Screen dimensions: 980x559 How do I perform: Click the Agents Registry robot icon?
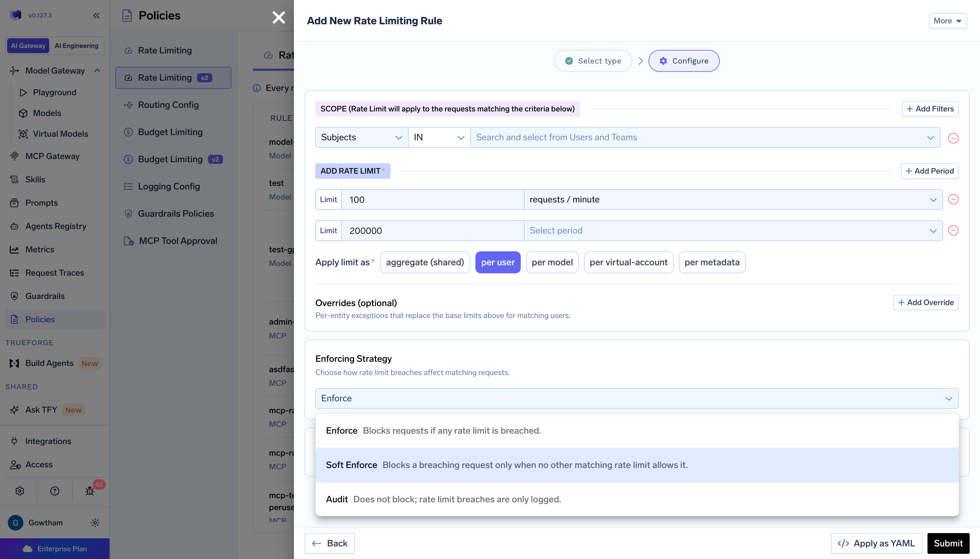click(x=14, y=226)
